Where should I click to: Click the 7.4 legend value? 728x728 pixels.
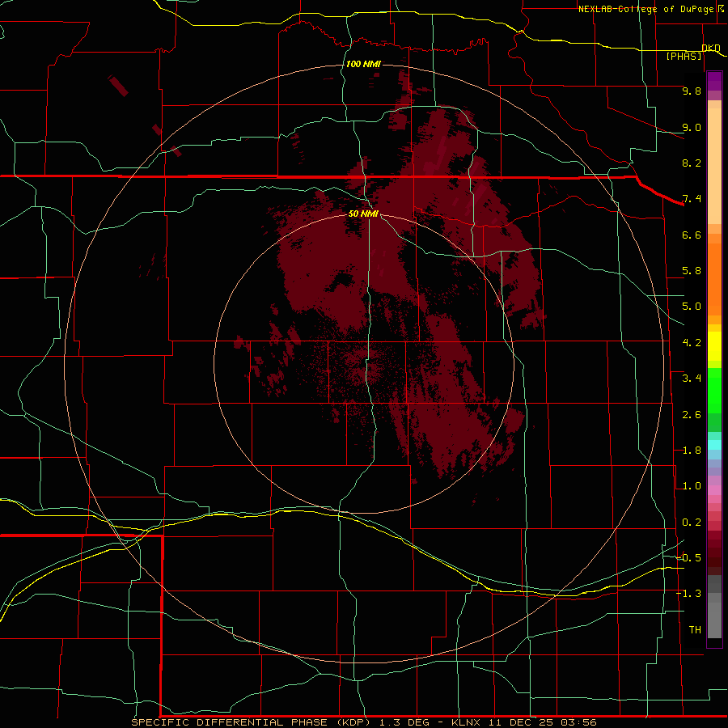click(692, 199)
